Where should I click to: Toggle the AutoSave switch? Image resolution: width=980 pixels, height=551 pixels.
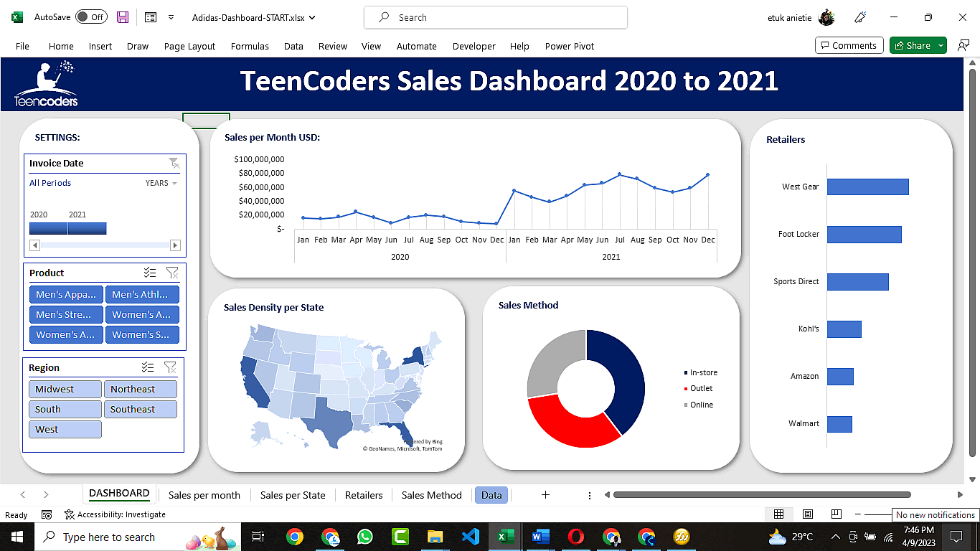coord(91,17)
